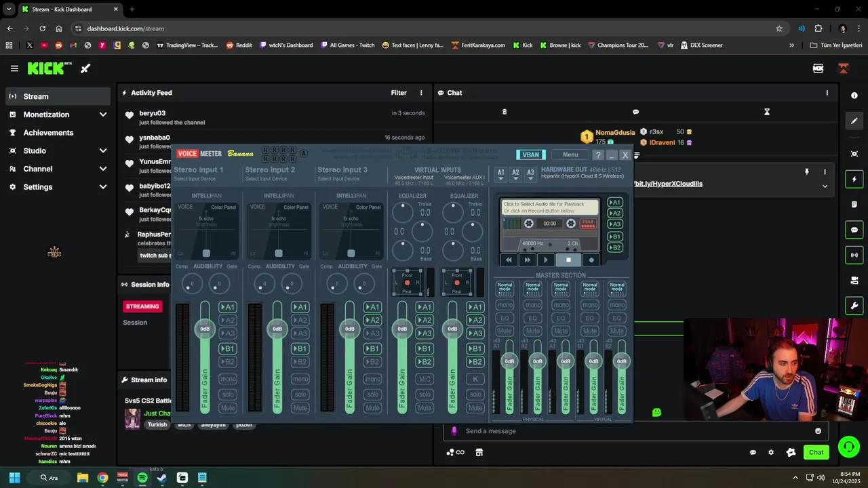868x488 pixels.
Task: Open the Voicemeeter help question mark
Action: click(597, 155)
